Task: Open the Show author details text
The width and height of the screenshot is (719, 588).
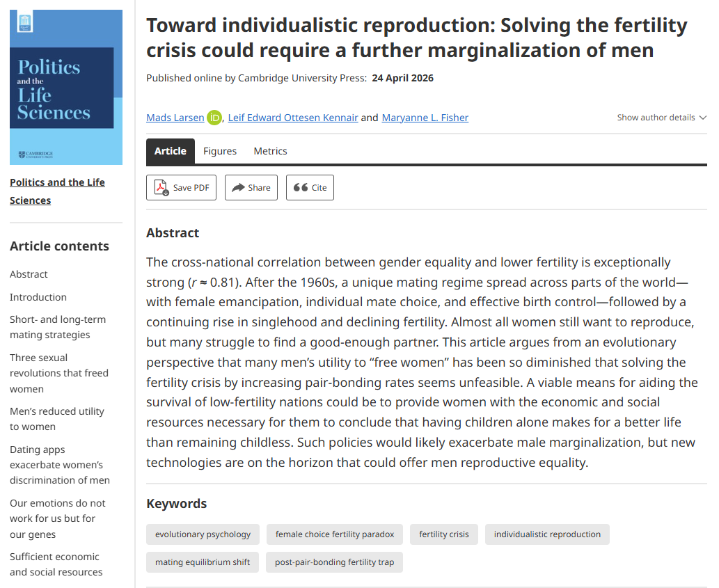Action: [x=656, y=118]
